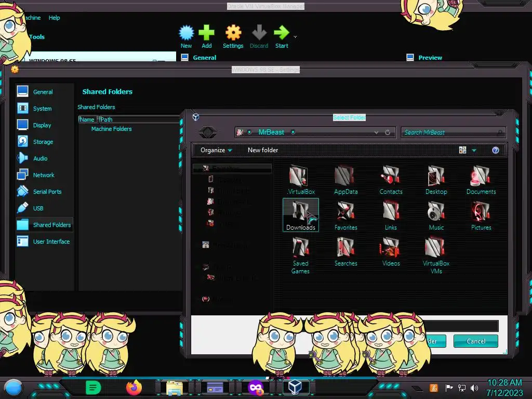This screenshot has height=399, width=532.
Task: Switch to VirtualBox cube icon on taskbar
Action: click(x=295, y=387)
